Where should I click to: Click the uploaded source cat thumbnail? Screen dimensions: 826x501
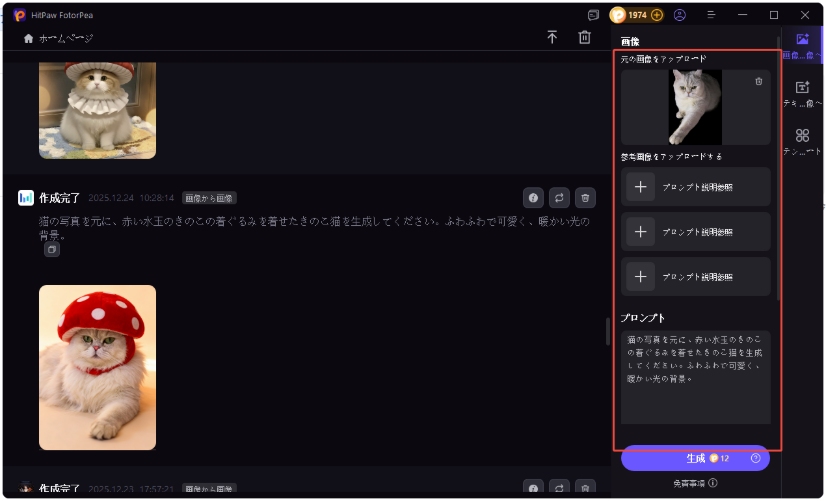pos(695,107)
